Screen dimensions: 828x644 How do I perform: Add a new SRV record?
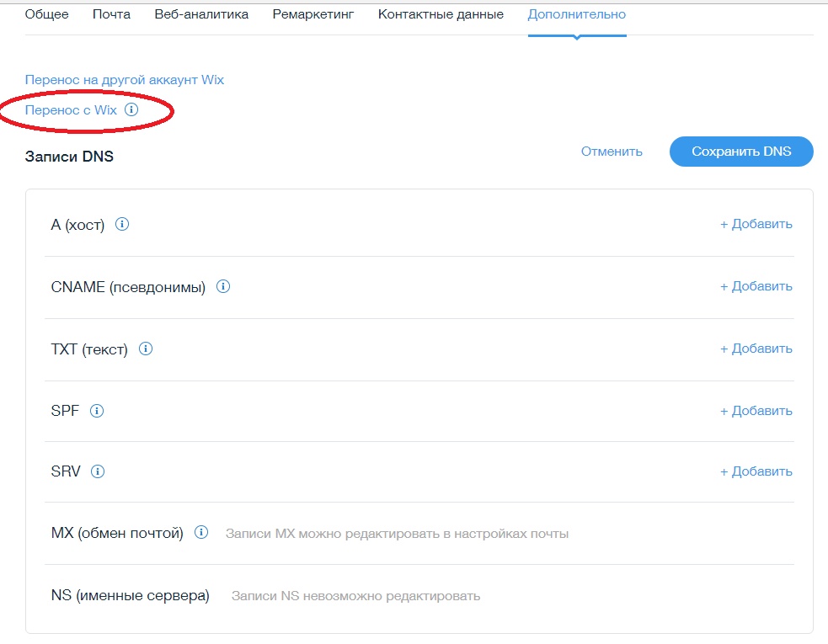756,471
